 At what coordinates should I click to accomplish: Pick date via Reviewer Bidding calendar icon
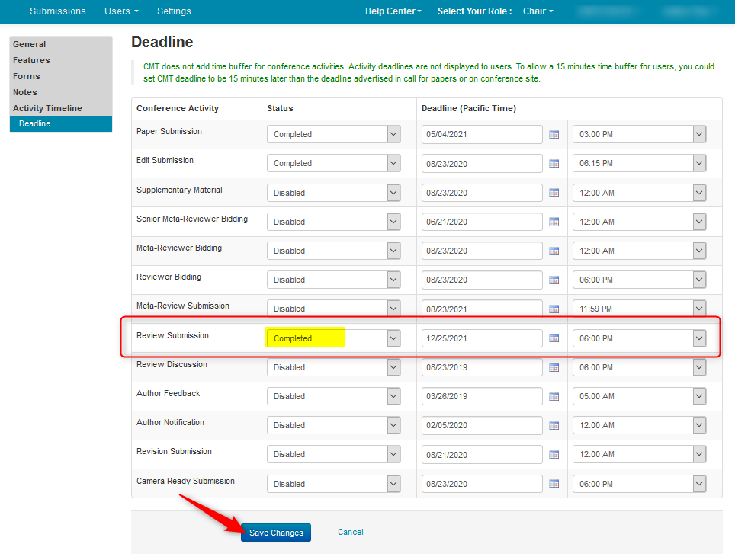[554, 280]
